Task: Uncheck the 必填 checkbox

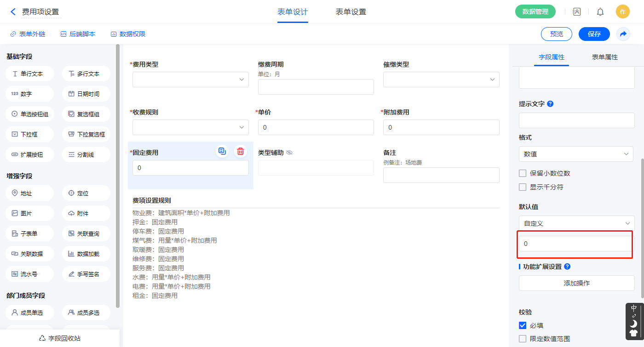Action: [523, 325]
